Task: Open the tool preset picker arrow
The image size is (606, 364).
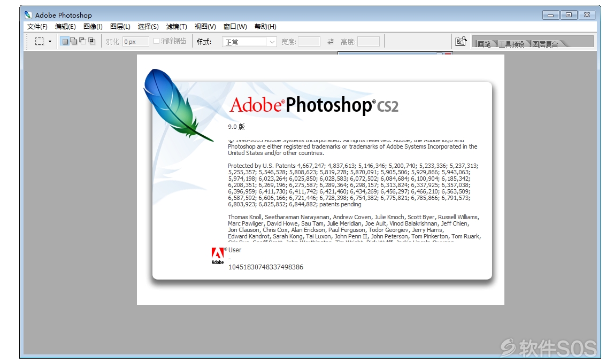Action: [x=50, y=41]
